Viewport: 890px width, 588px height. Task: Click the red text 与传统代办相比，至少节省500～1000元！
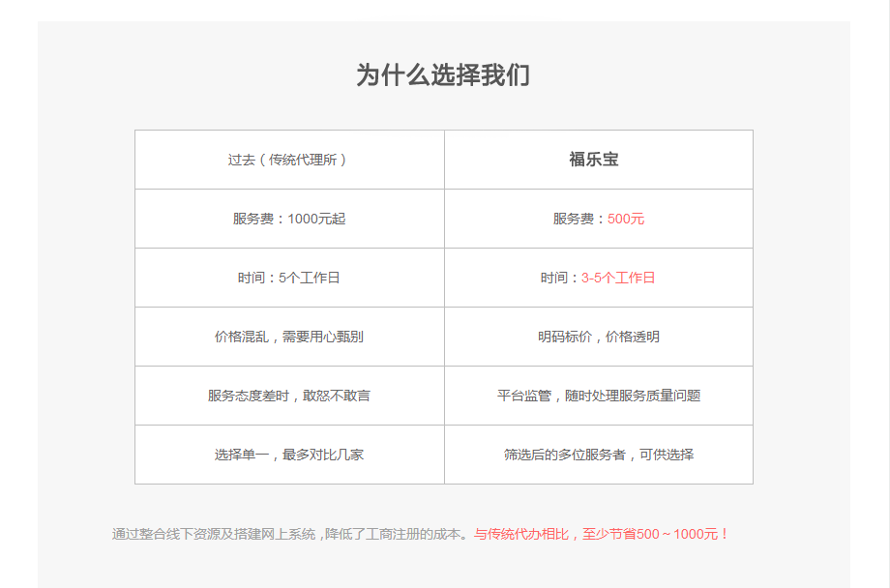point(602,534)
